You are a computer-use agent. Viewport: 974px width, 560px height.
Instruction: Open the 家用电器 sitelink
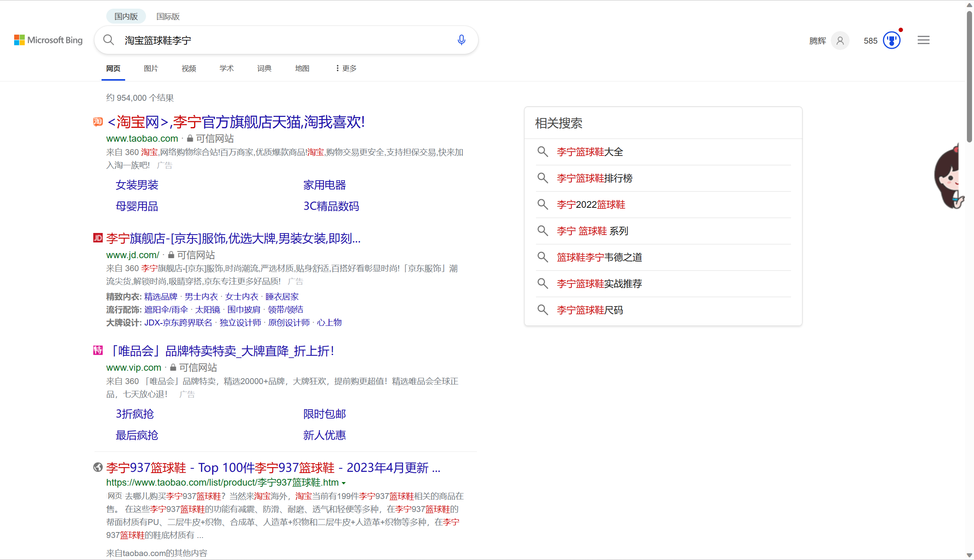click(x=325, y=185)
